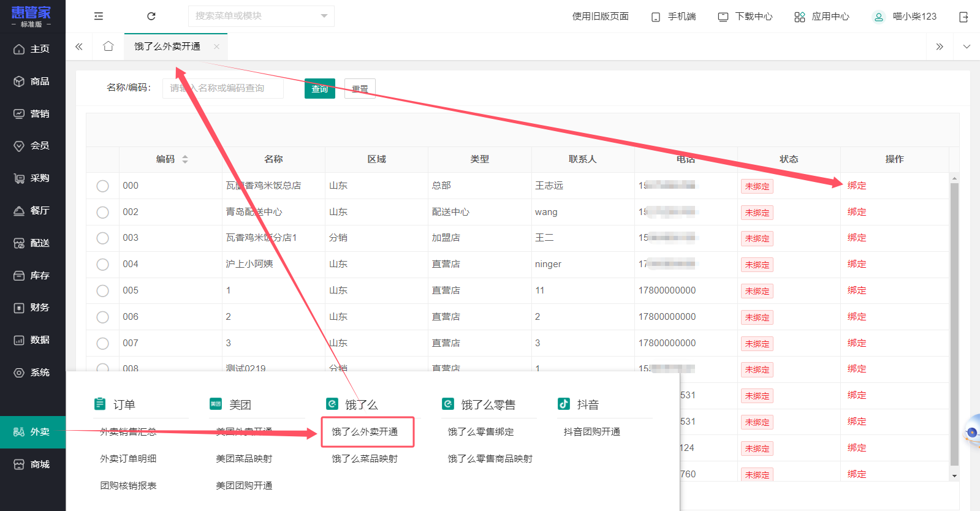Select radio button for row 006
This screenshot has height=511, width=980.
(x=102, y=317)
